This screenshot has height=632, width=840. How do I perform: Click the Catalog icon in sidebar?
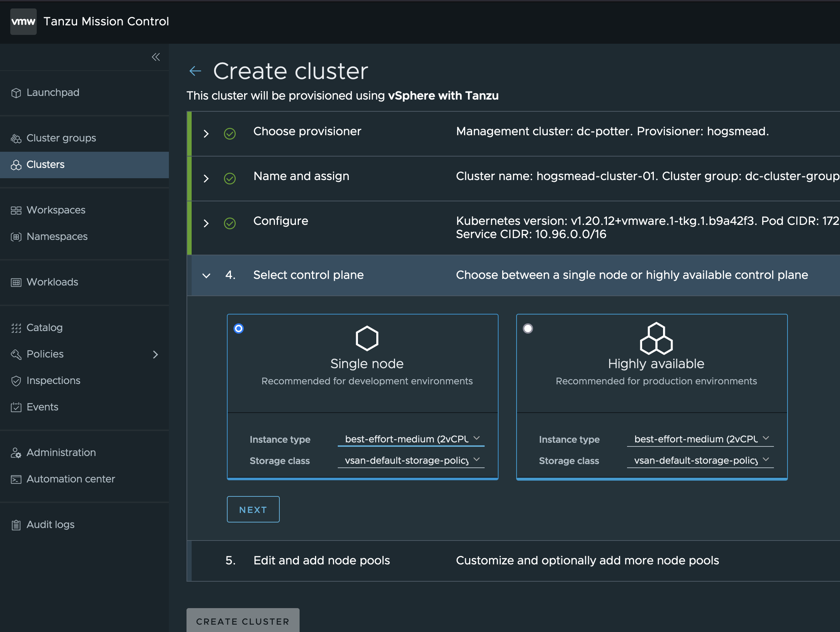[x=16, y=327]
